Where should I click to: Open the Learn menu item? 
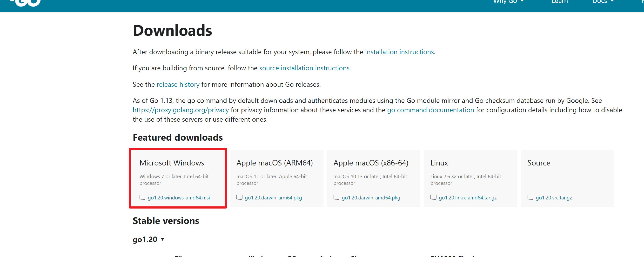[559, 2]
